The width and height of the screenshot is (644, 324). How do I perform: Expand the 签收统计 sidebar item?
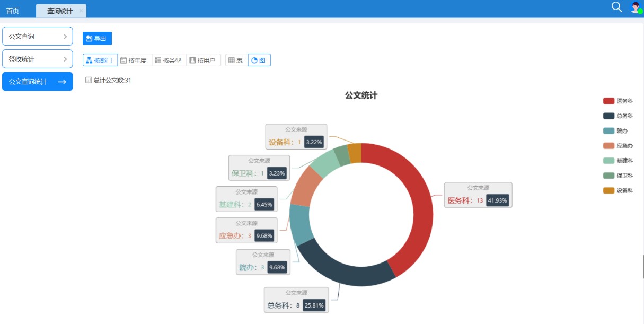tap(38, 59)
